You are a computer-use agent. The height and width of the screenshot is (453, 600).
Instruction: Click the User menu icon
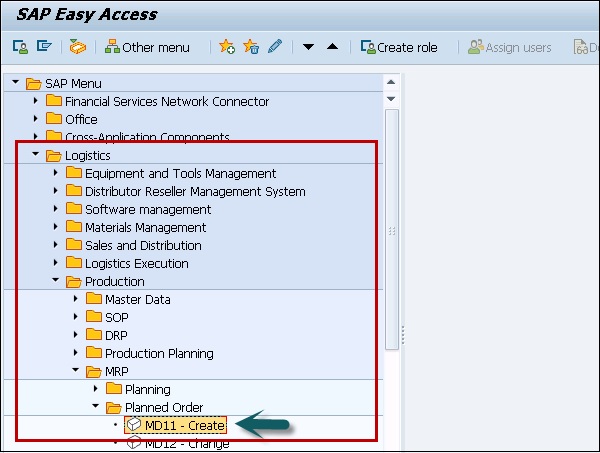click(20, 47)
